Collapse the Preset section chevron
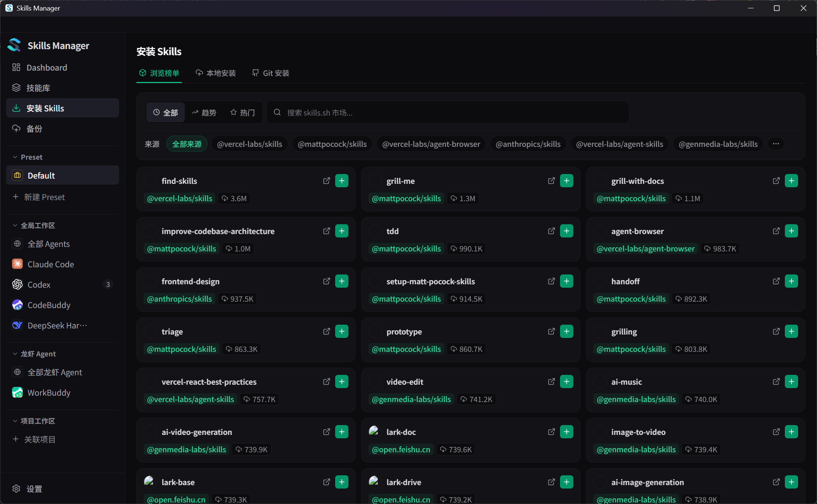The height and width of the screenshot is (504, 817). (15, 157)
